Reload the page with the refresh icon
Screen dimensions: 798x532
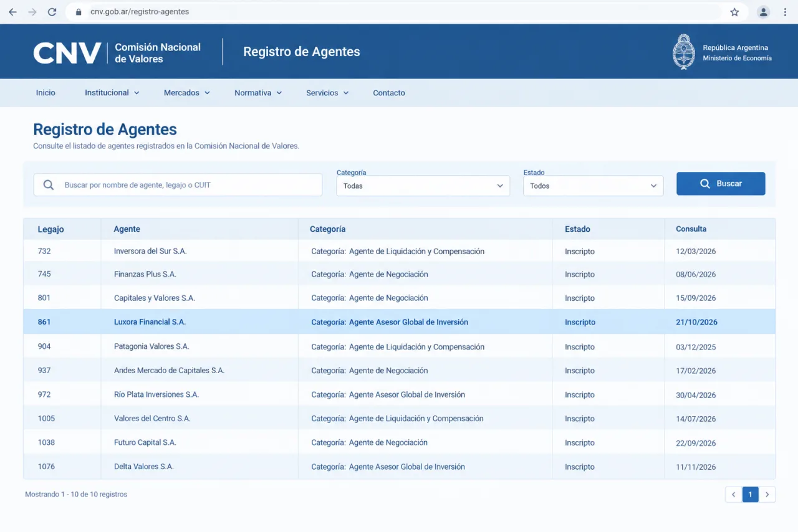pos(52,12)
